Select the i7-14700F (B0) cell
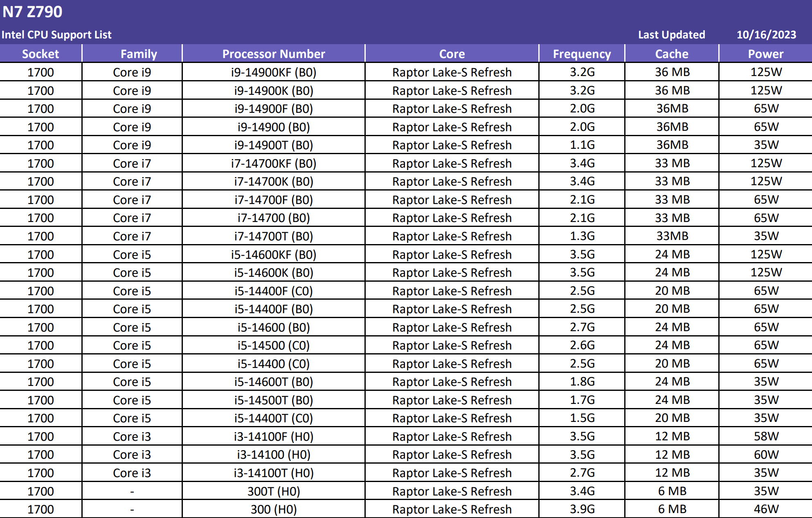The height and width of the screenshot is (518, 812). 274,200
